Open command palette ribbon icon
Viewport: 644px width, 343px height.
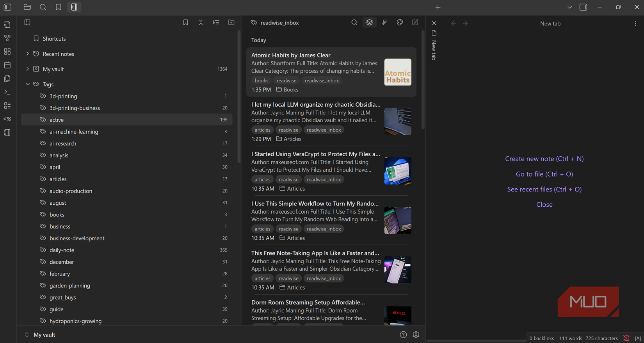(7, 92)
